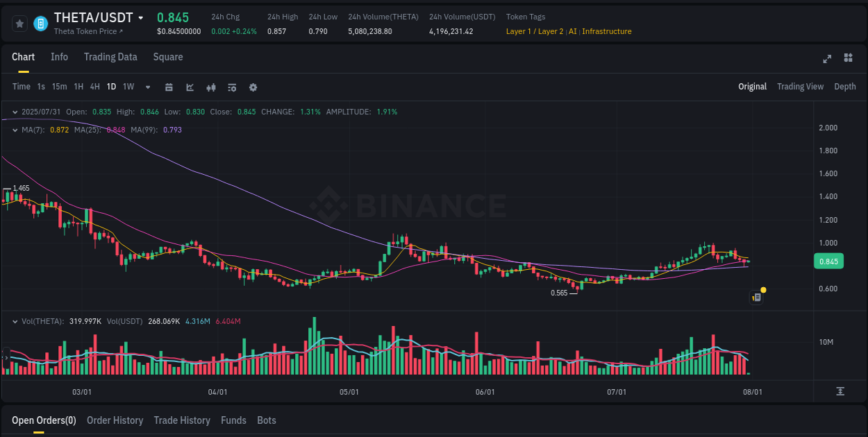Collapse the volume panel via bottom arrow icon
Viewport: 868px width, 437px height.
(x=841, y=391)
